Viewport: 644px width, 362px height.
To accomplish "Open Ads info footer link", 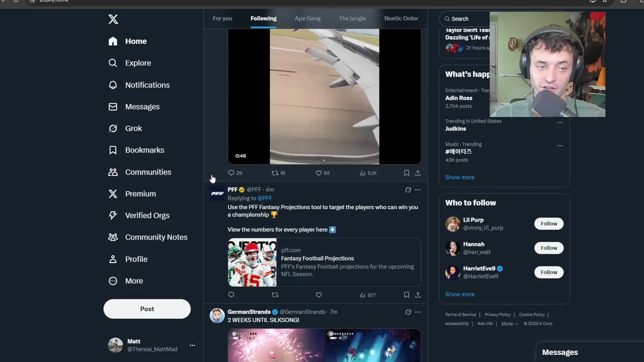I will [x=485, y=324].
